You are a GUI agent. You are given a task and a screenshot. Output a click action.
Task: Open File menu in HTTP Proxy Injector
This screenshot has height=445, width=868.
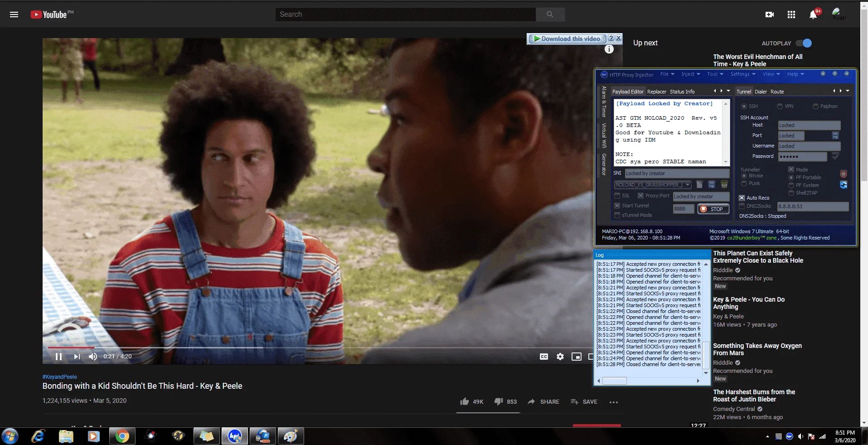667,74
